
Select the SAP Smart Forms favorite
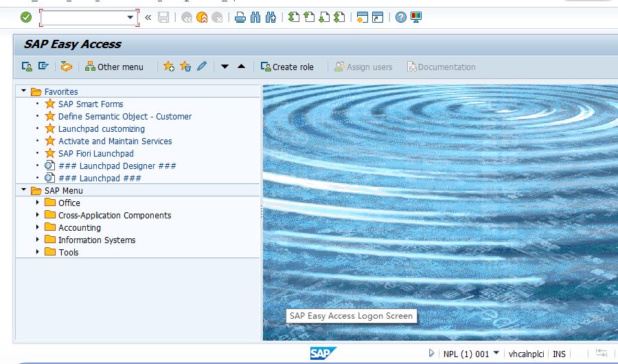pos(91,104)
